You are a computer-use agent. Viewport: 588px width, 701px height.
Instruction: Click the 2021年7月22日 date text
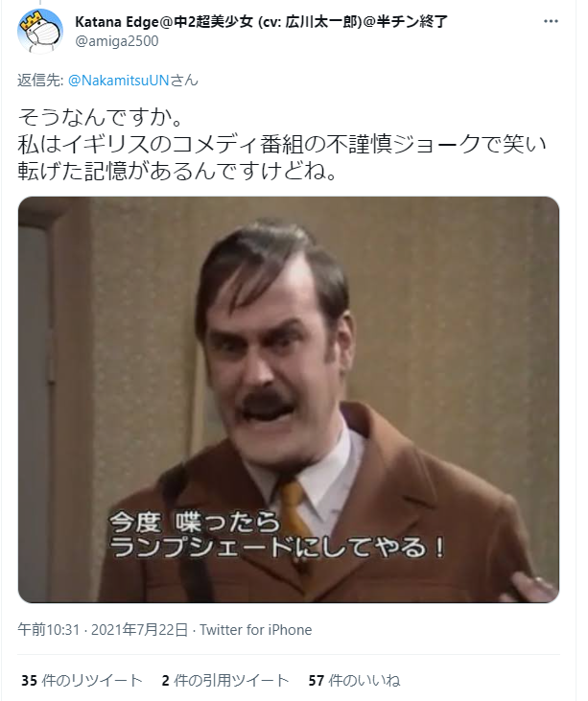(139, 630)
